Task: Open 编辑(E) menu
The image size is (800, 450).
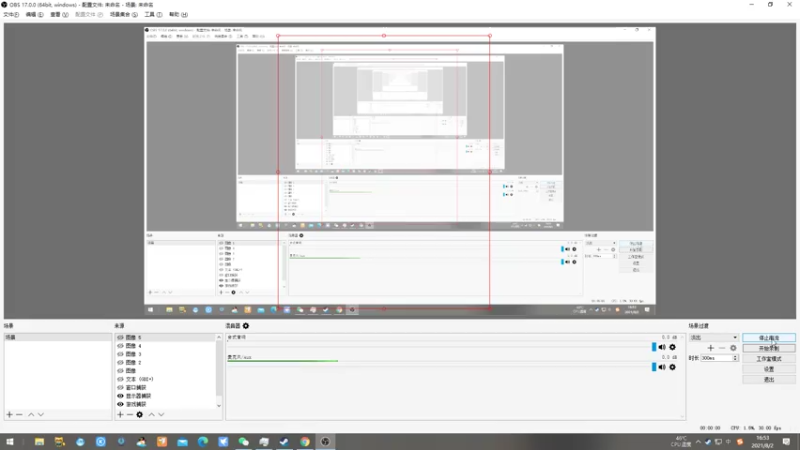Action: click(34, 14)
